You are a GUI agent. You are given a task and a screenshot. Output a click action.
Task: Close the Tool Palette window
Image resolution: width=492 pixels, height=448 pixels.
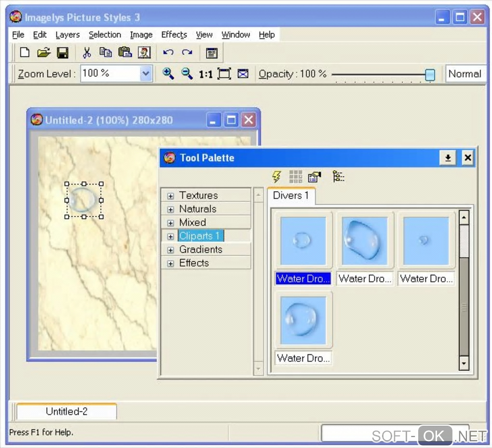click(x=467, y=157)
